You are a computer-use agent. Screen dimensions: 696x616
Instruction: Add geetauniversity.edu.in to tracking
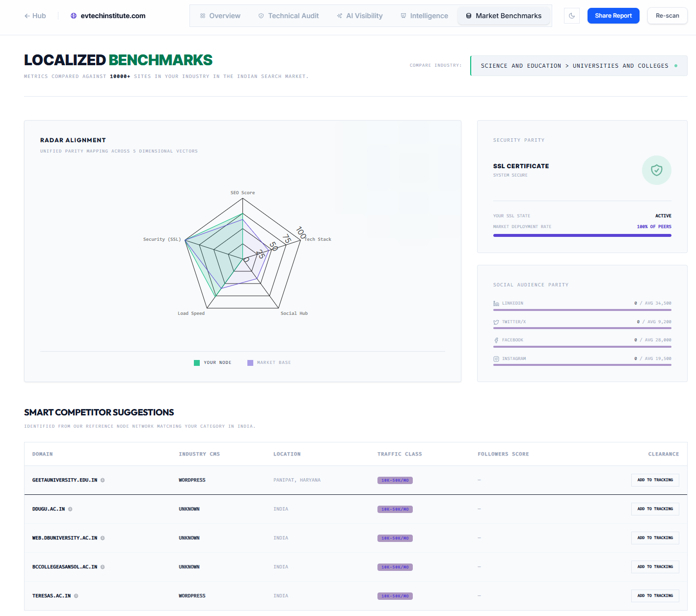pyautogui.click(x=655, y=480)
